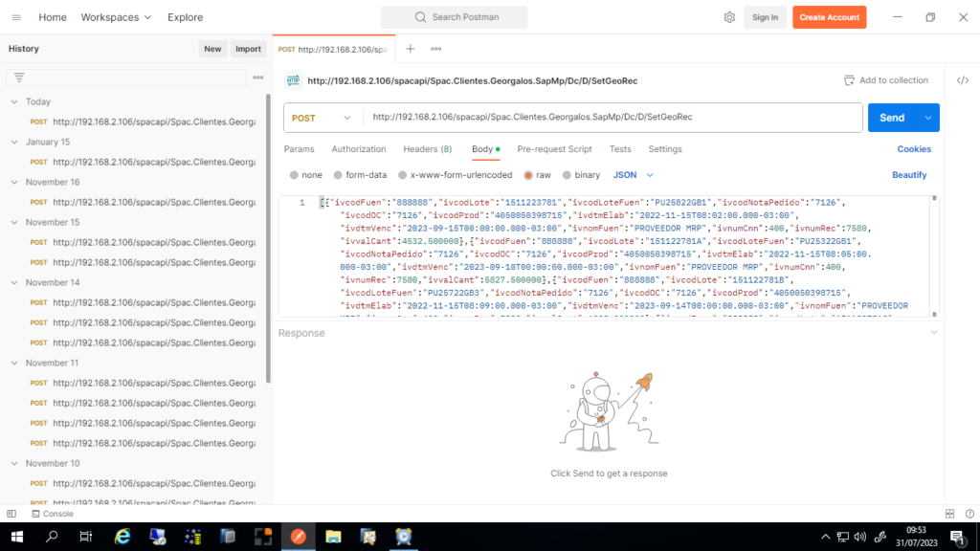The image size is (980, 551).
Task: Open the POST request under Today
Action: [x=143, y=121]
